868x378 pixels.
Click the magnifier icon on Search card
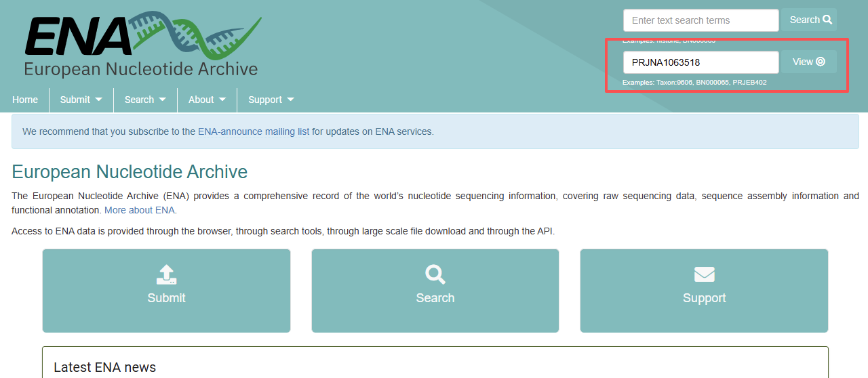(x=435, y=274)
